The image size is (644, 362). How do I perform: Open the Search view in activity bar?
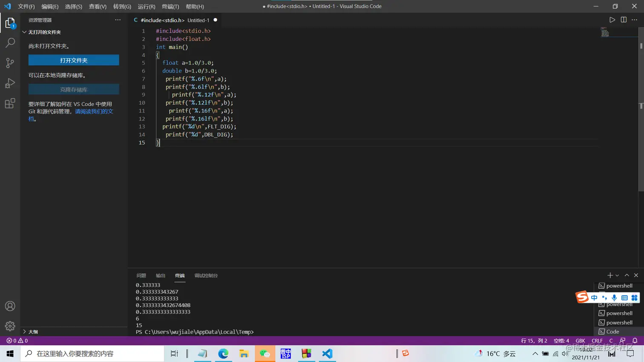click(10, 43)
